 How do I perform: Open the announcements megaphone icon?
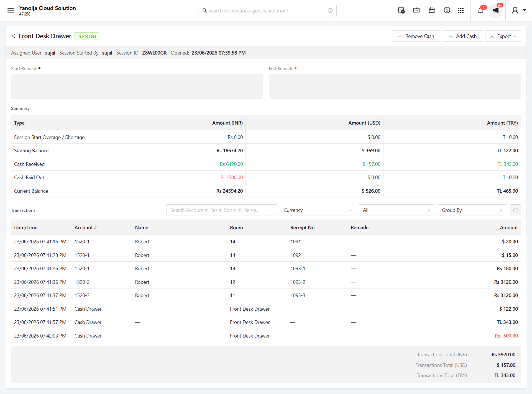tap(496, 11)
